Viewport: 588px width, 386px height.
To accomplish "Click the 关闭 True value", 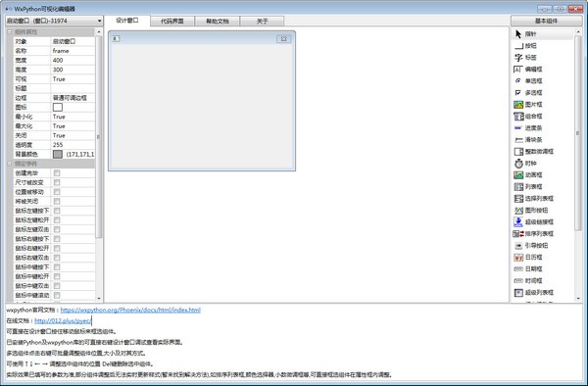I will coord(73,135).
